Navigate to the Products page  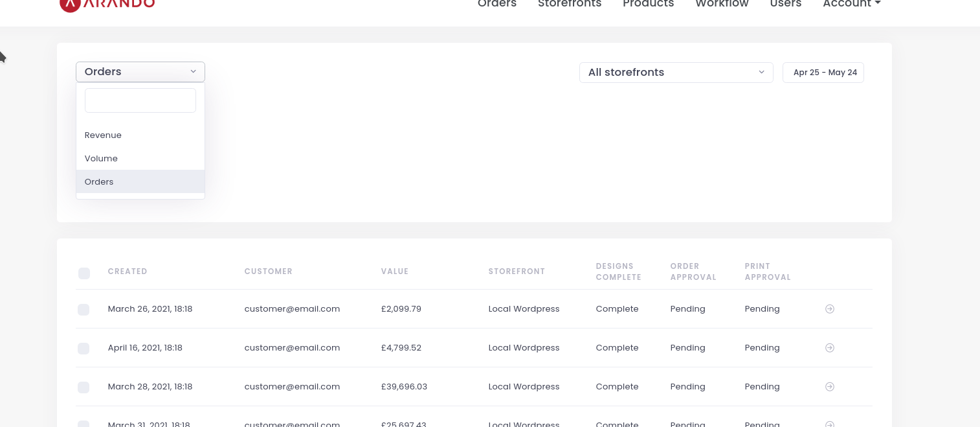click(x=648, y=4)
